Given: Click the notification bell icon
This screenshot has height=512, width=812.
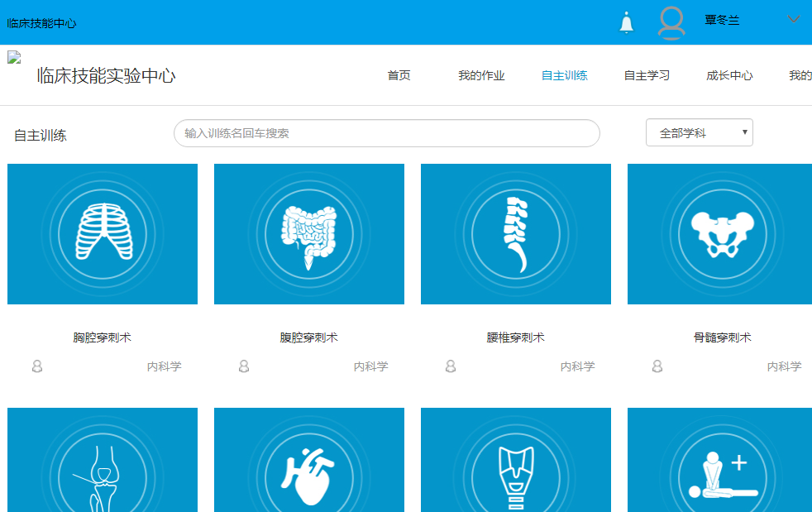Looking at the screenshot, I should coord(627,22).
